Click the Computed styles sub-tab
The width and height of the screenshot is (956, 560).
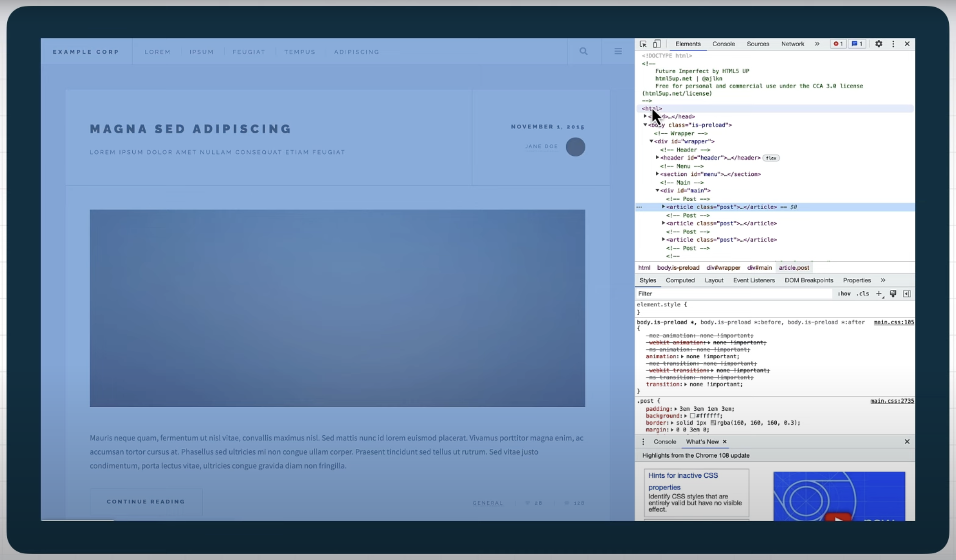(680, 280)
